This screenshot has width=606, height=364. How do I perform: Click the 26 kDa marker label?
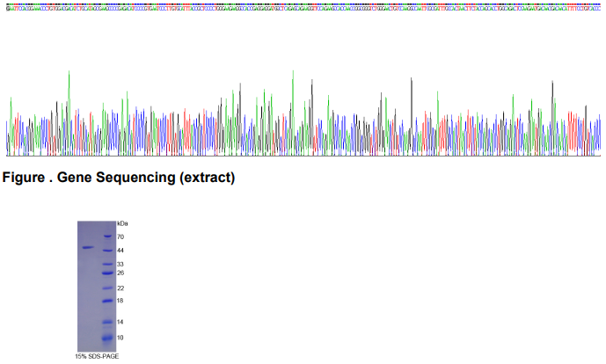click(x=120, y=273)
